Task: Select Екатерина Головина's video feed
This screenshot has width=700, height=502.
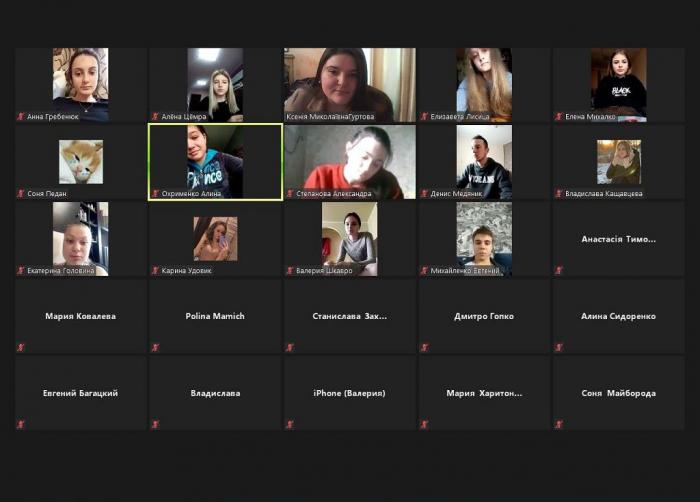Action: point(80,239)
